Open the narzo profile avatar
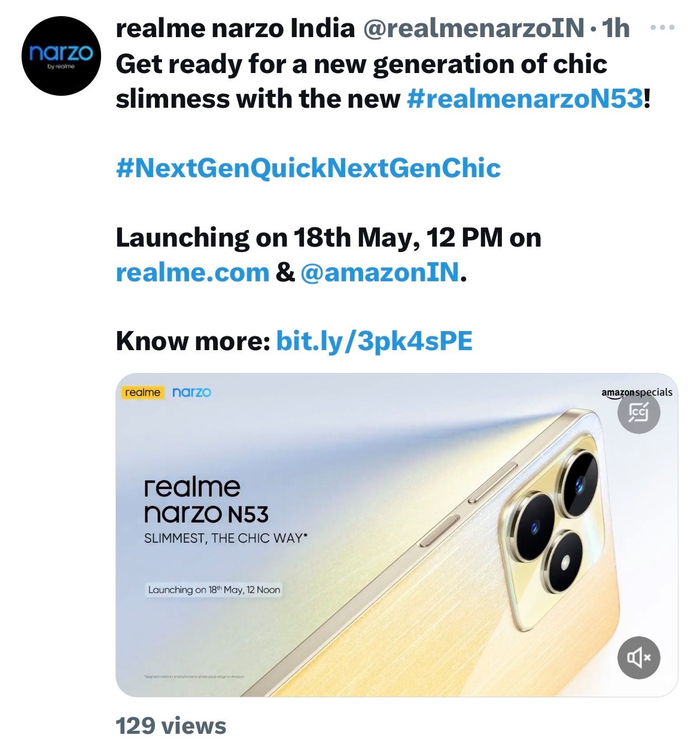700x747 pixels. point(61,56)
